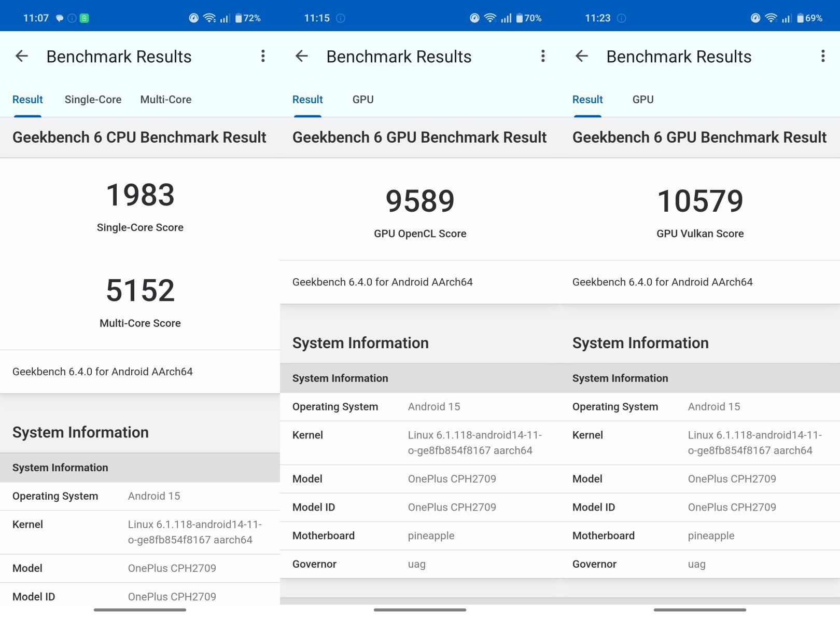
Task: Tap the "GPU Vulkan Score" label
Action: point(700,234)
